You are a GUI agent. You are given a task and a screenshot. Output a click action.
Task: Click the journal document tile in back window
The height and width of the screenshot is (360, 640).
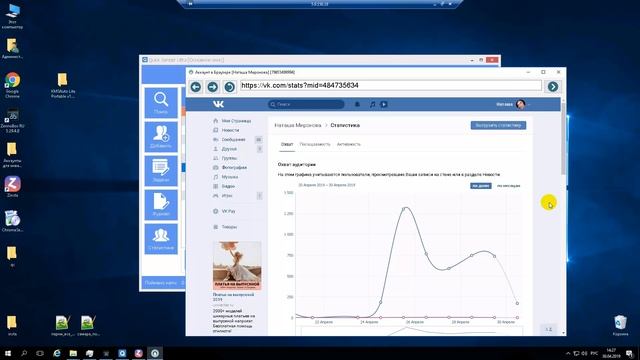(x=161, y=204)
